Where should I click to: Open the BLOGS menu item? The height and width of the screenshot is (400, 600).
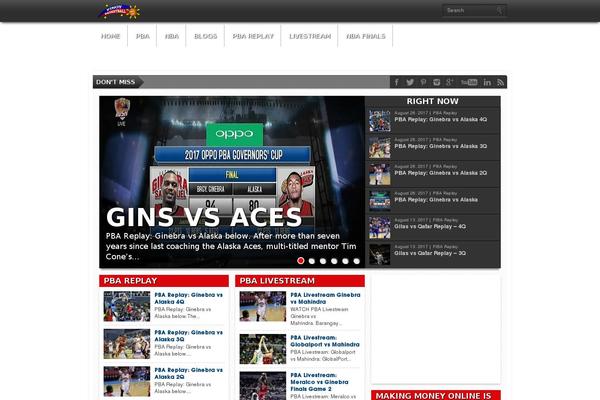pos(205,36)
